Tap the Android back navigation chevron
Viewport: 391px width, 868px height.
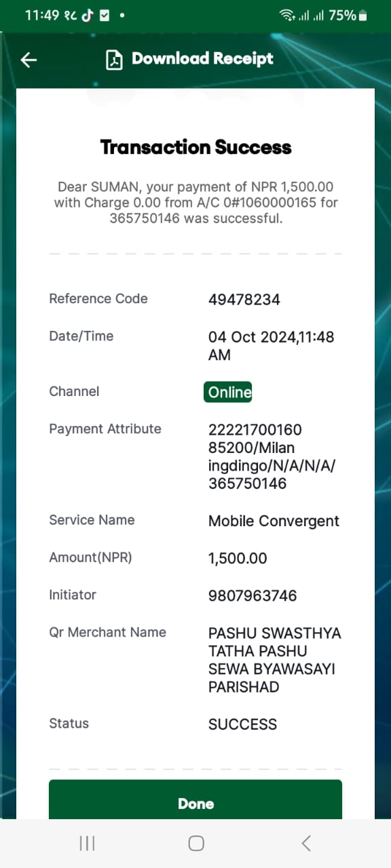pos(305,843)
